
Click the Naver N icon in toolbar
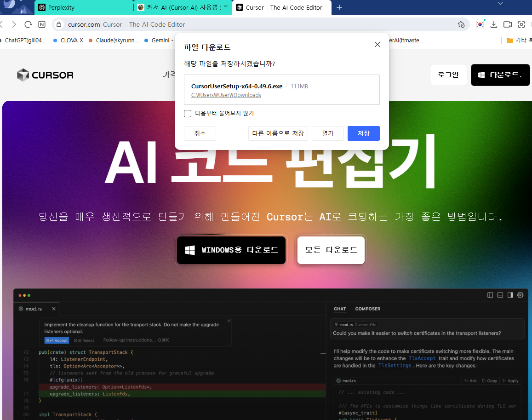pyautogui.click(x=42, y=24)
